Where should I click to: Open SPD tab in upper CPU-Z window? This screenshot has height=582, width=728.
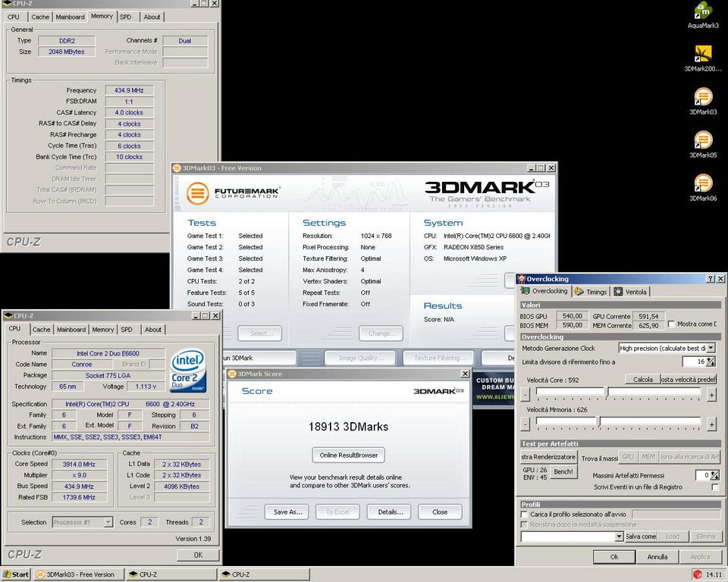[x=125, y=17]
